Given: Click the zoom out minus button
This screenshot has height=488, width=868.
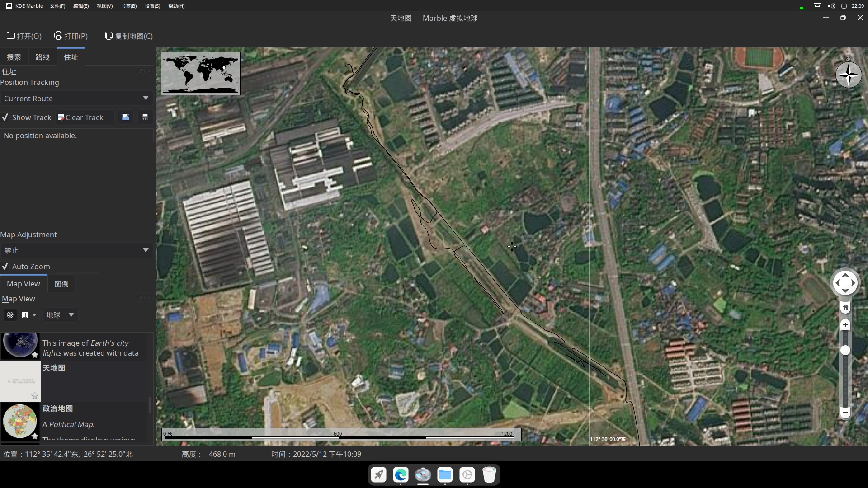Looking at the screenshot, I should pos(845,412).
